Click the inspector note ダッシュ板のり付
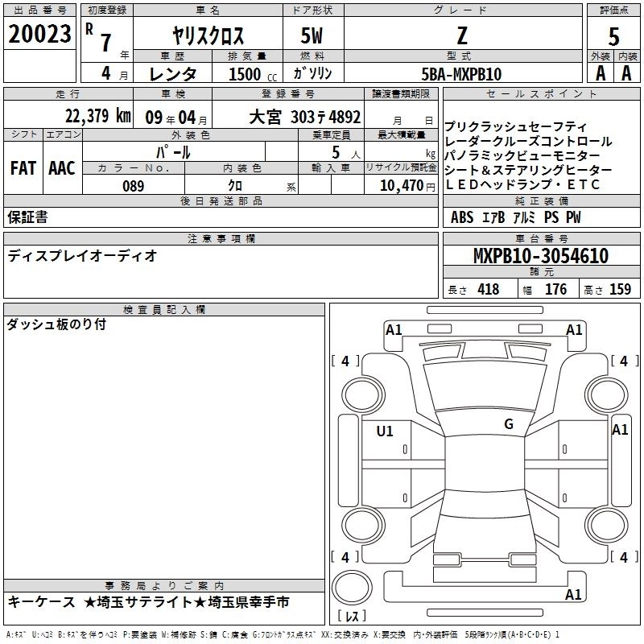This screenshot has width=644, height=644. 56,324
